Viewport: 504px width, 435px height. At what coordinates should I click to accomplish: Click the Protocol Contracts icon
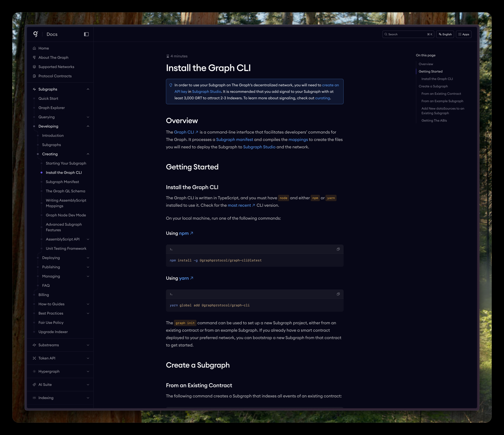pyautogui.click(x=34, y=76)
